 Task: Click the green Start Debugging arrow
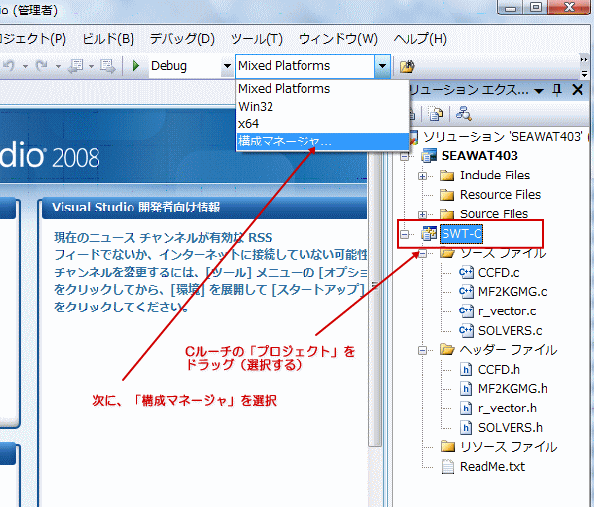pyautogui.click(x=136, y=66)
